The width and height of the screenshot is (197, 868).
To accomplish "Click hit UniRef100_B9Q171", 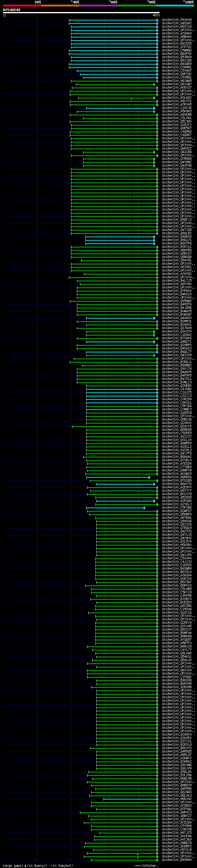I will 177,240.
